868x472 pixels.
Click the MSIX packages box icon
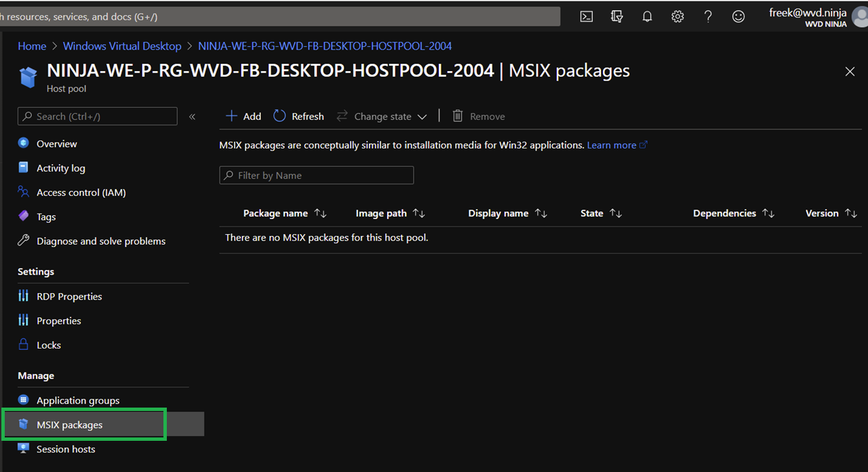click(x=24, y=424)
